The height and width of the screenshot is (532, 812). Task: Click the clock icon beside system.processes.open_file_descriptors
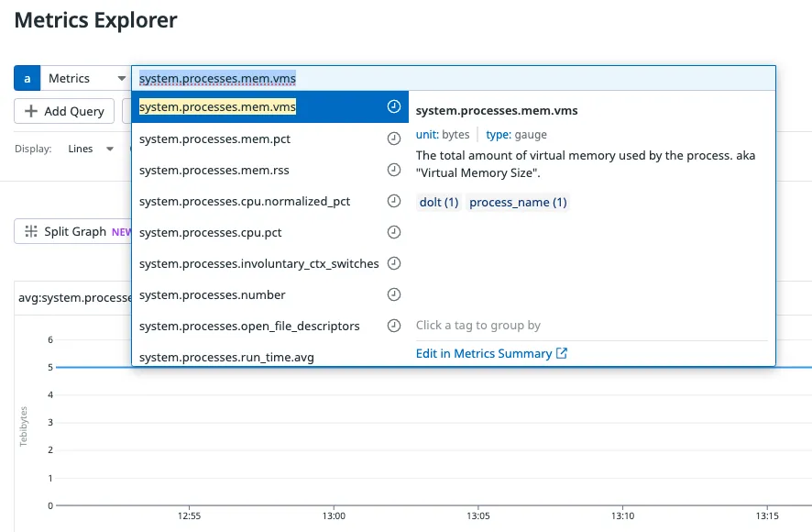pyautogui.click(x=394, y=325)
